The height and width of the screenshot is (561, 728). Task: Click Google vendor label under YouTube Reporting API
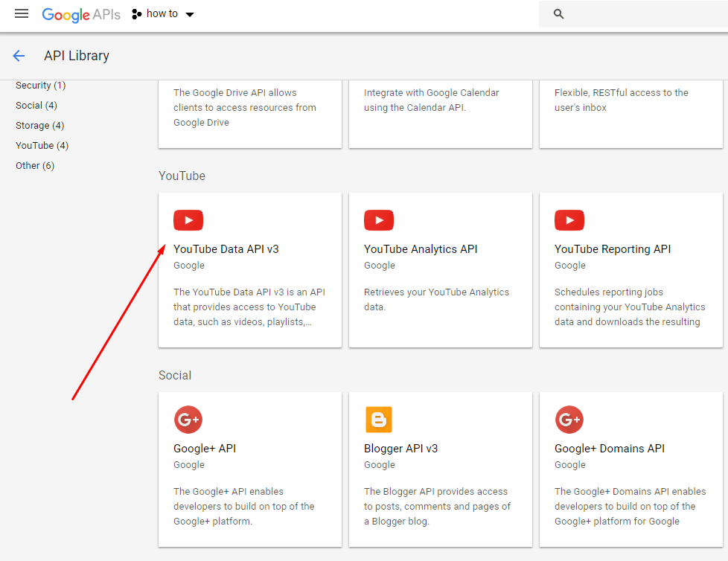[x=569, y=266]
